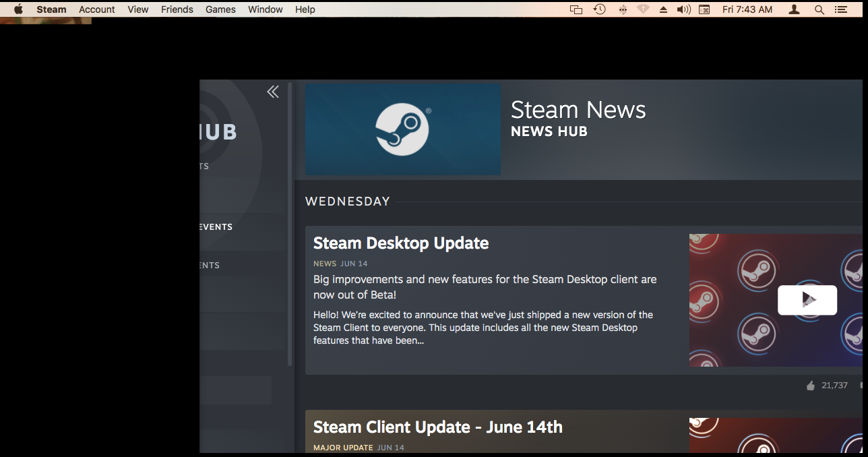The width and height of the screenshot is (868, 457).
Task: Open the Apple menu
Action: click(x=18, y=9)
